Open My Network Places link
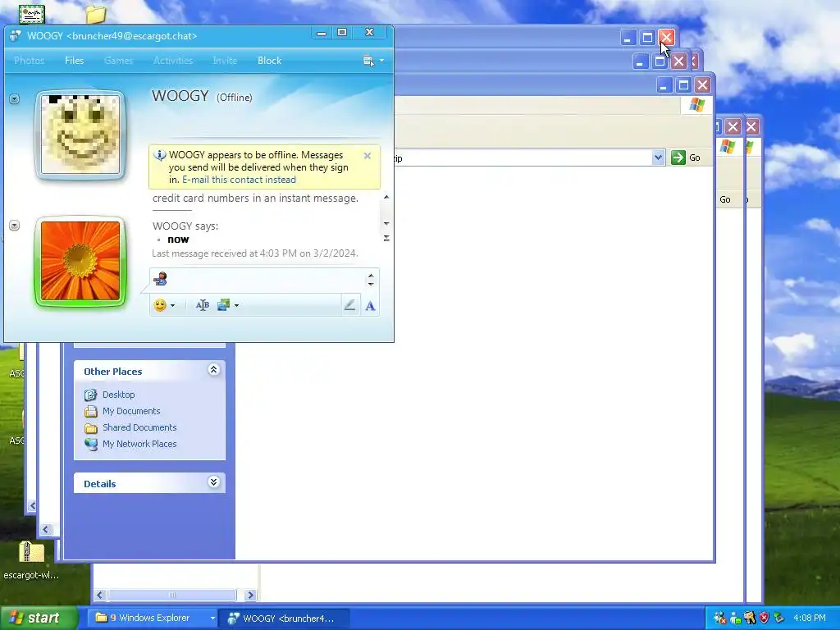Viewport: 840px width, 630px height. tap(139, 444)
